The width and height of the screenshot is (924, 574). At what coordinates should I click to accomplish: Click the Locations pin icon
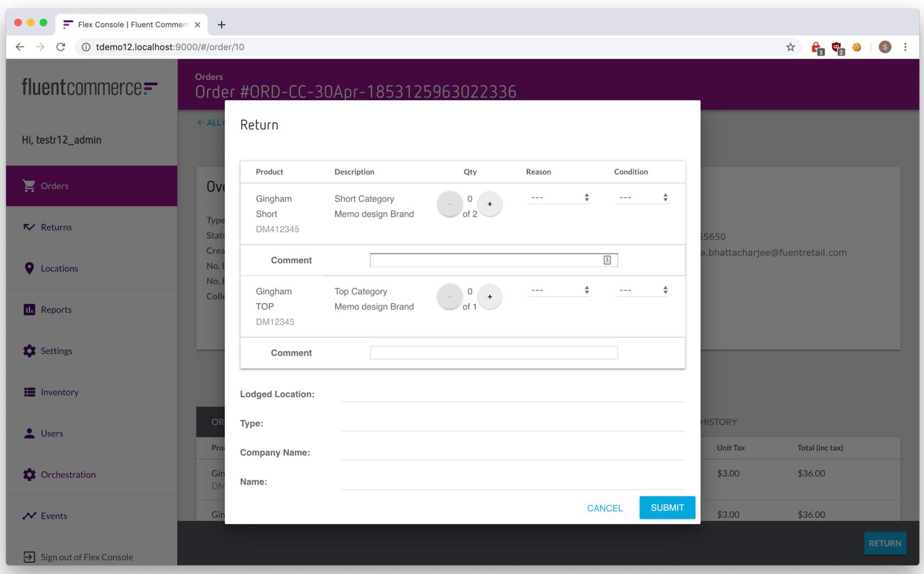click(x=29, y=268)
